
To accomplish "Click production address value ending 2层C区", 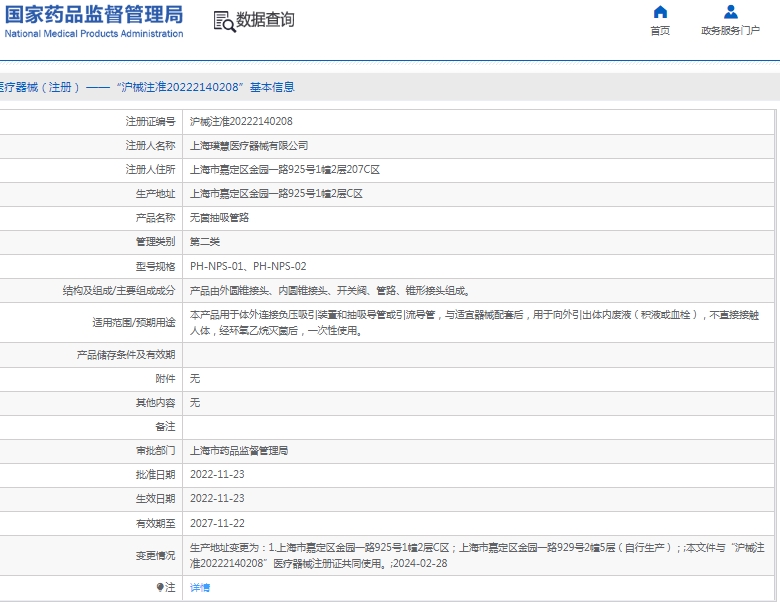I will (x=276, y=194).
